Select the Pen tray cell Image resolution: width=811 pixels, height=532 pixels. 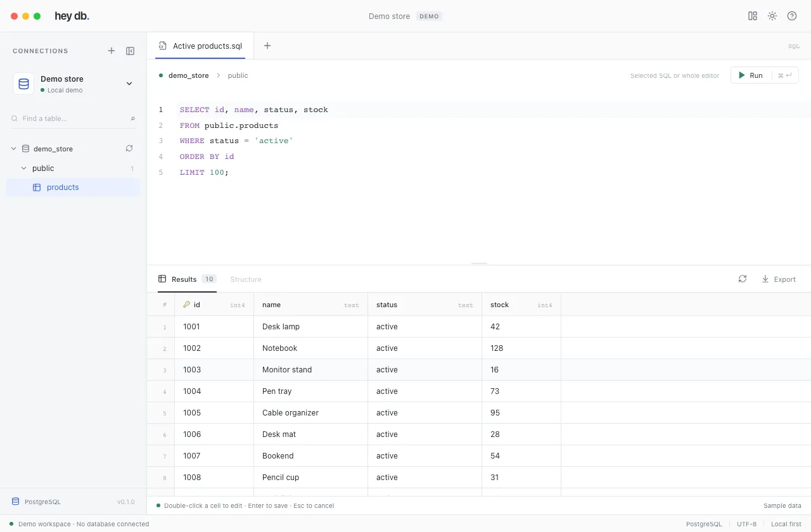[x=310, y=391]
